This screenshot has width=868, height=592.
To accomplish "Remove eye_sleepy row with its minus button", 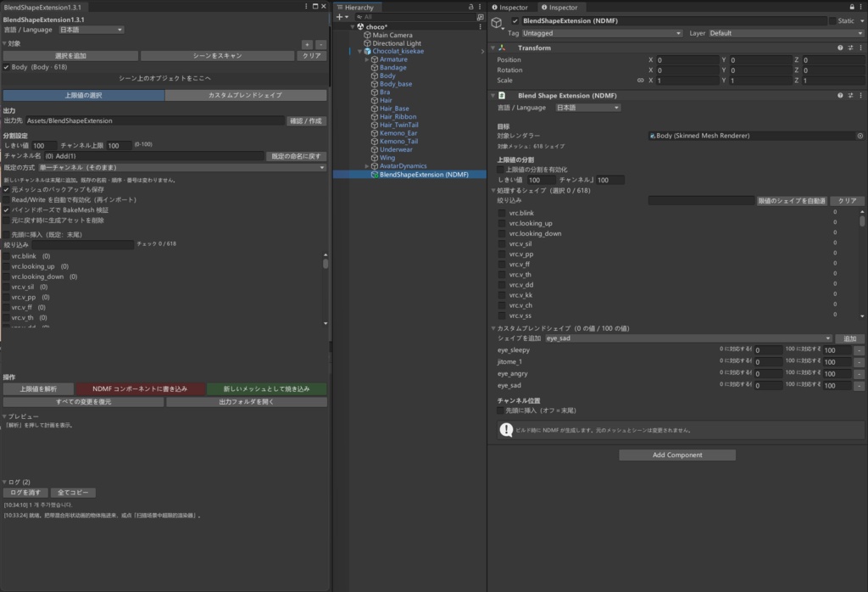I will pyautogui.click(x=859, y=350).
